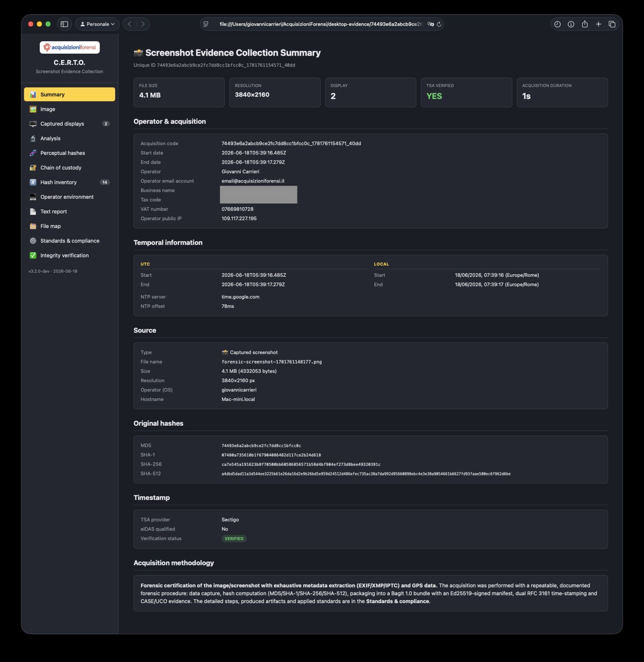This screenshot has width=644, height=662.
Task: Open the Image sidebar section
Action: click(70, 109)
